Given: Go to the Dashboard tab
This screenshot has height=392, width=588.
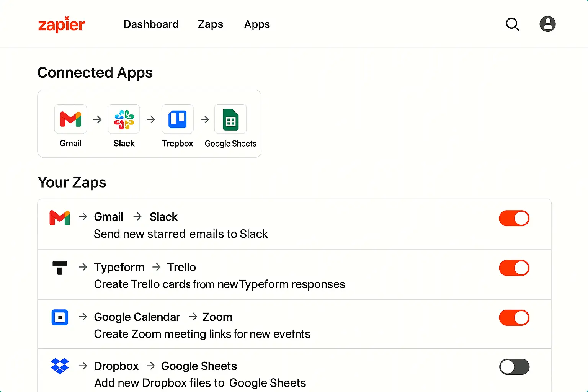Looking at the screenshot, I should click(151, 24).
